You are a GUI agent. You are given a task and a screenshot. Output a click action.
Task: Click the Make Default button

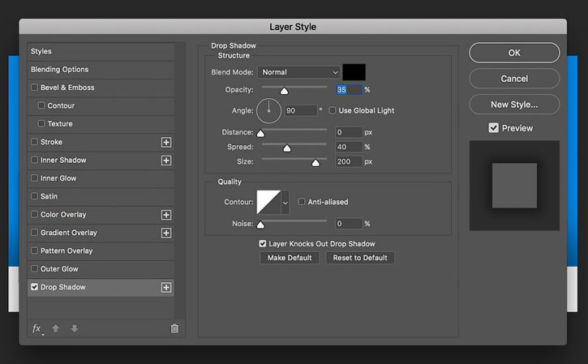click(x=290, y=258)
